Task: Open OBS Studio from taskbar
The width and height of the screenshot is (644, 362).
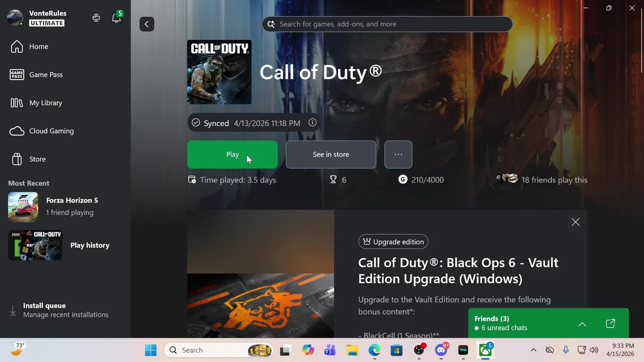Action: pos(419,350)
